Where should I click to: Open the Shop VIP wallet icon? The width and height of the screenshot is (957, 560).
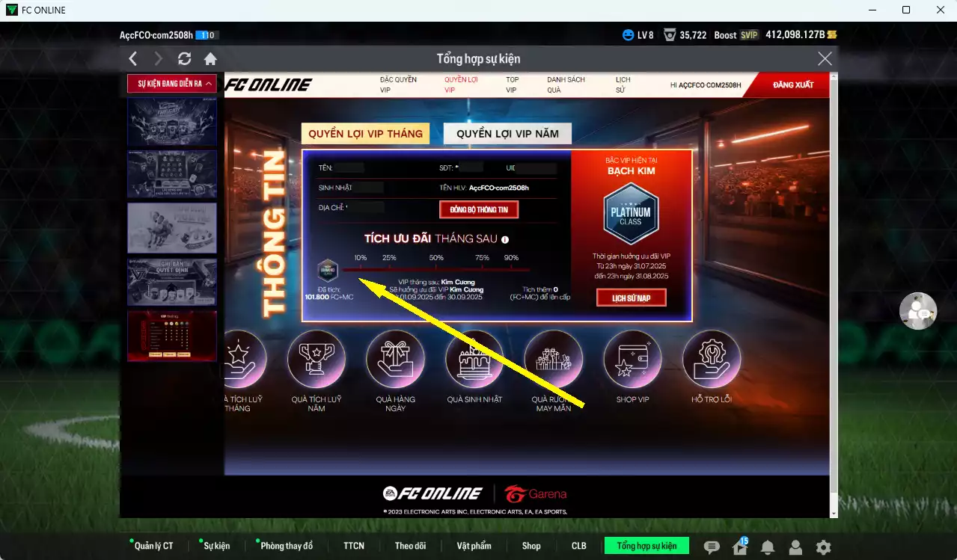point(632,360)
